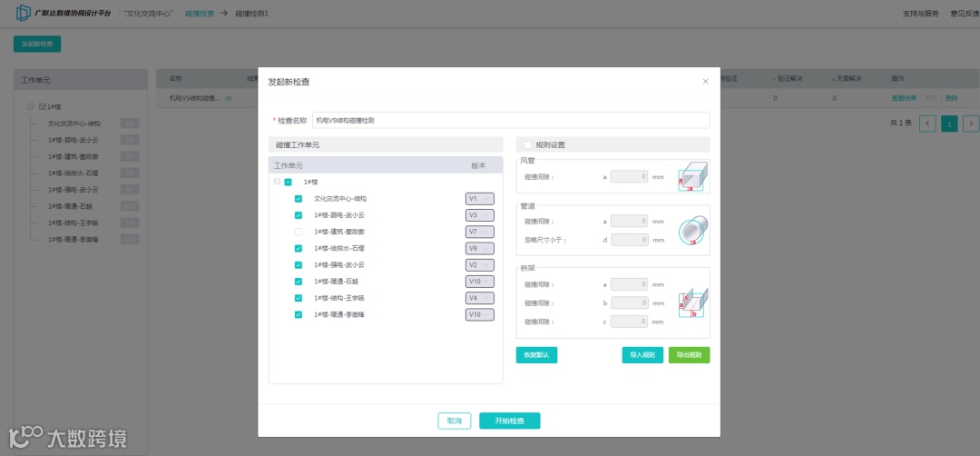Open 碰撞检查 breadcrumb in header

[200, 13]
